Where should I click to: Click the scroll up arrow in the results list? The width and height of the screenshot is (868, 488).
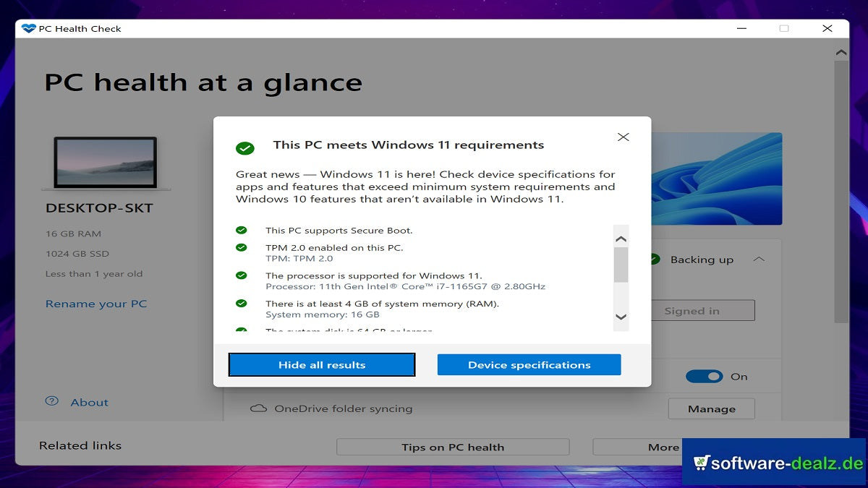coord(619,239)
